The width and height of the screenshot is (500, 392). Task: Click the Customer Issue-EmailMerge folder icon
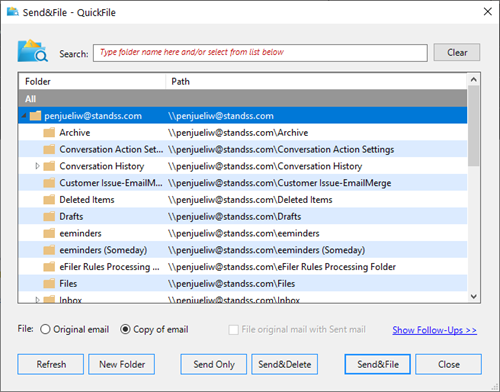tap(49, 183)
